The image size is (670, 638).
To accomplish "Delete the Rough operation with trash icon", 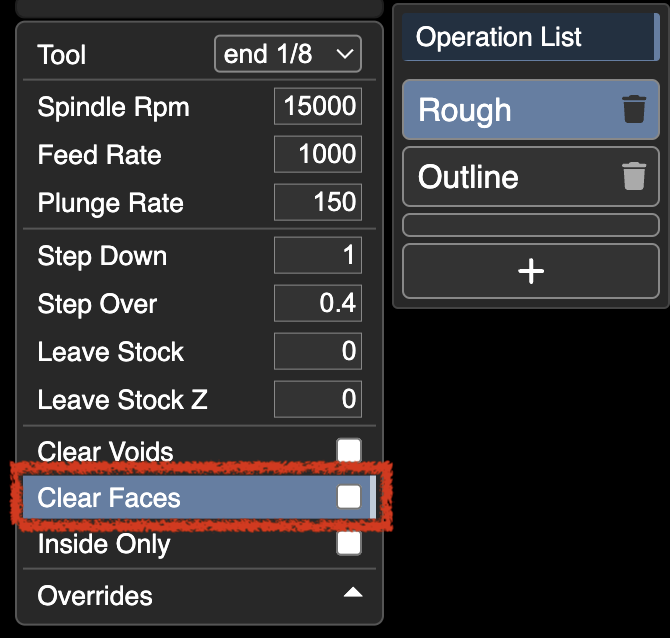I will 634,109.
